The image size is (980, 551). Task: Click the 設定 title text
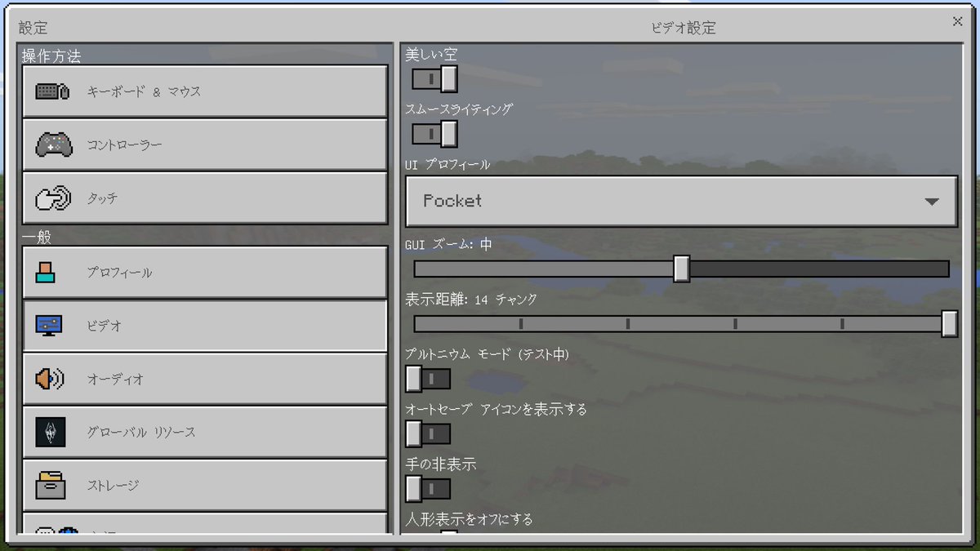(33, 28)
